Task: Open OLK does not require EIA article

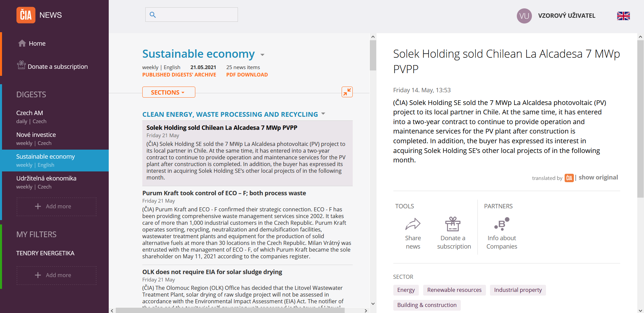Action: [212, 272]
